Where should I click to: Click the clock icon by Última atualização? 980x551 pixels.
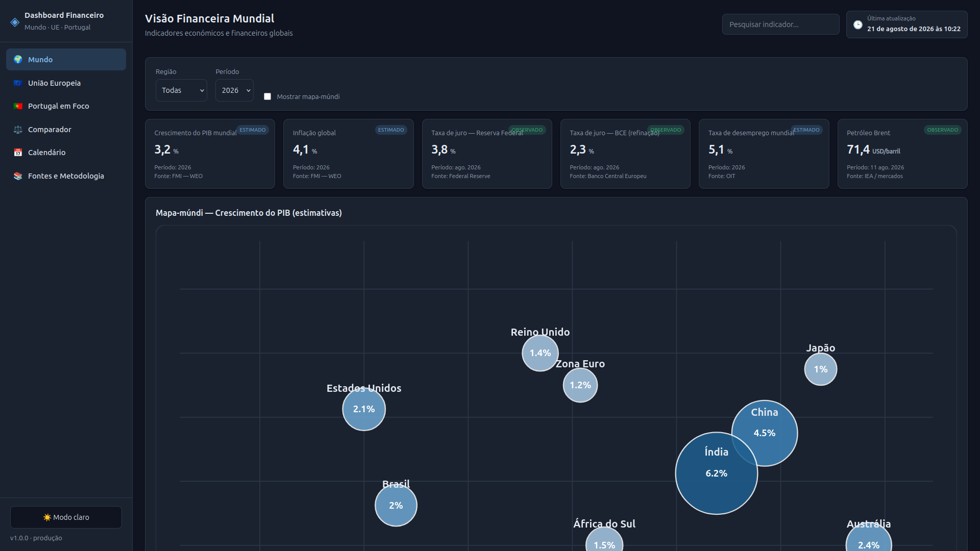858,24
